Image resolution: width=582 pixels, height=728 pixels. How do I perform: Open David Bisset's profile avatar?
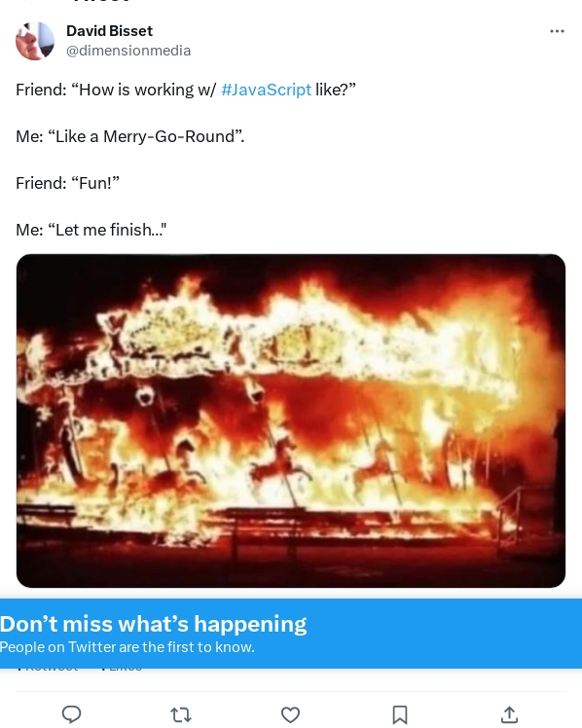35,41
